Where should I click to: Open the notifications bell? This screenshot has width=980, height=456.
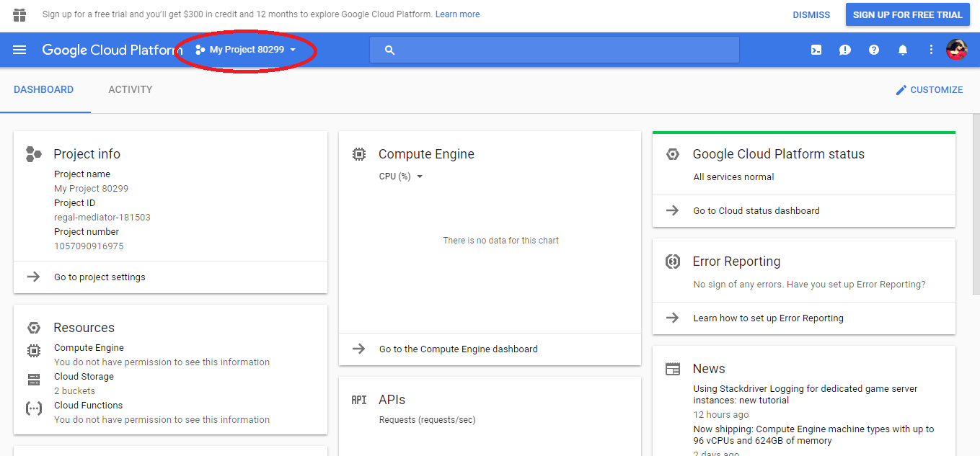click(x=903, y=50)
